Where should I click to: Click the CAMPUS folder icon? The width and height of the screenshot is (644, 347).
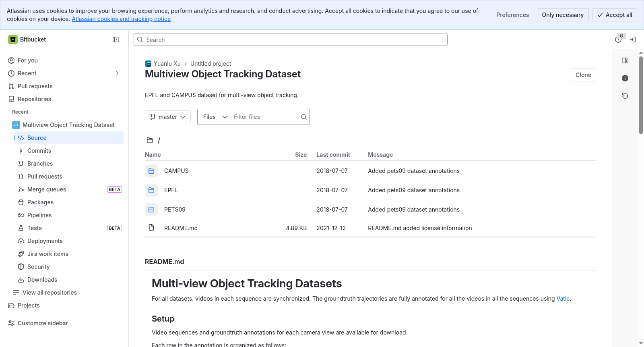click(151, 171)
